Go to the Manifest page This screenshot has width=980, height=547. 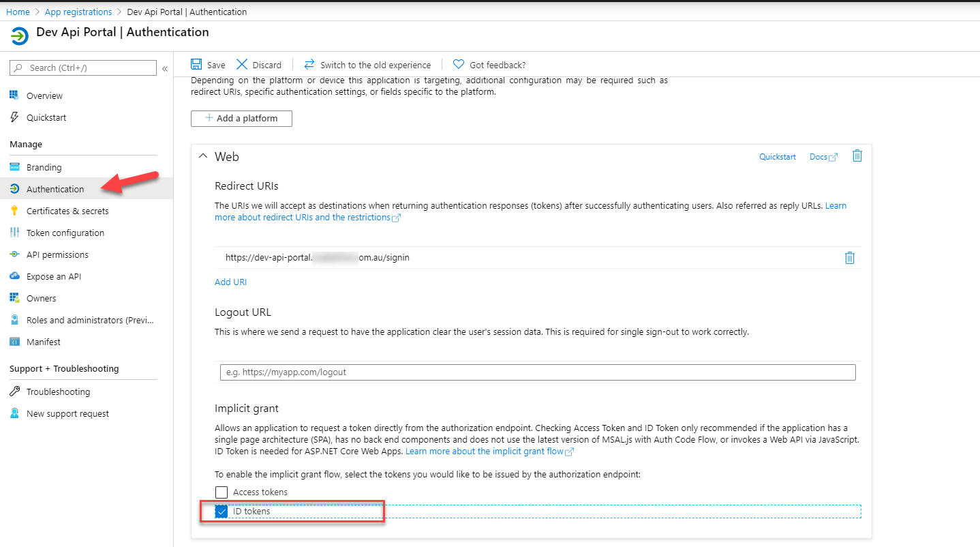click(x=43, y=342)
